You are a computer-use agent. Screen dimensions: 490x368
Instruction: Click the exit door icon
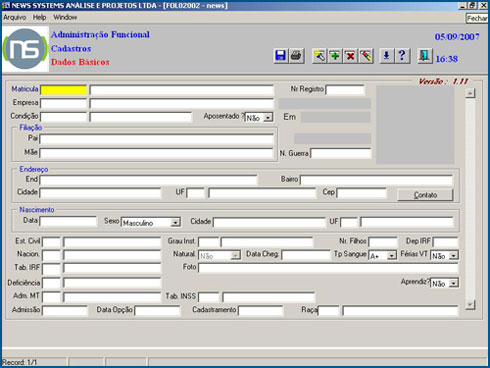(x=425, y=55)
